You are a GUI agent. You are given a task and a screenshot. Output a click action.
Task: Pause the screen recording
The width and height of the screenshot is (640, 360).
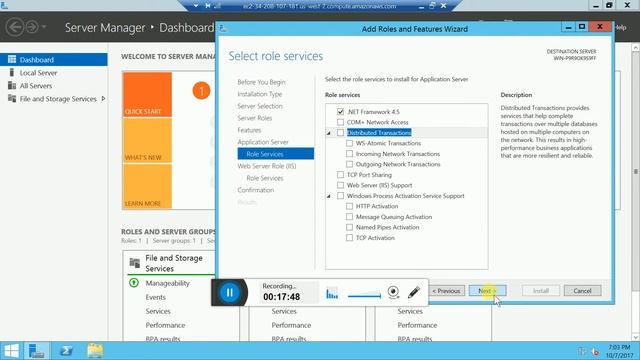click(x=229, y=292)
